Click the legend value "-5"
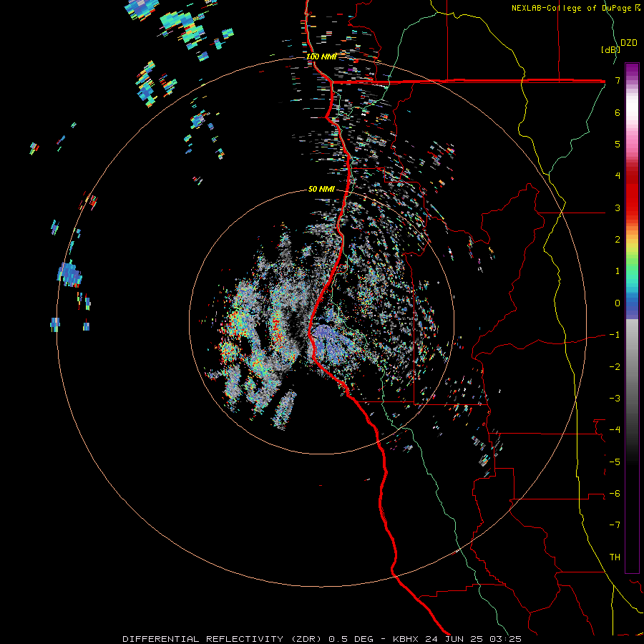644x644 pixels. 615,462
